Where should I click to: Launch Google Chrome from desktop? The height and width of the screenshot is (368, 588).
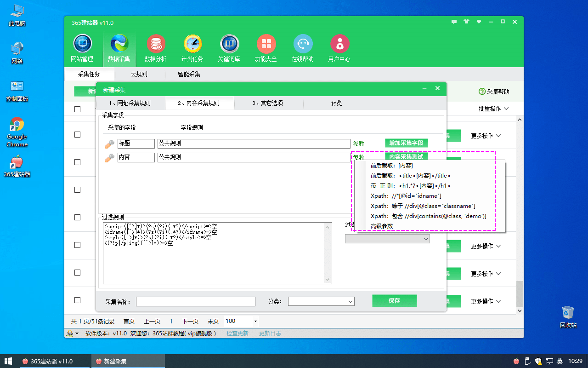17,132
